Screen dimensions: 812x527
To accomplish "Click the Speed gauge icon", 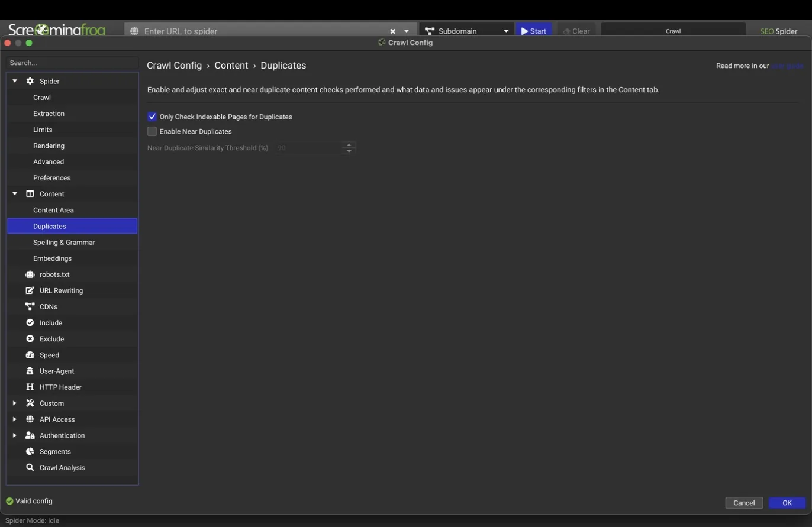I will coord(30,355).
